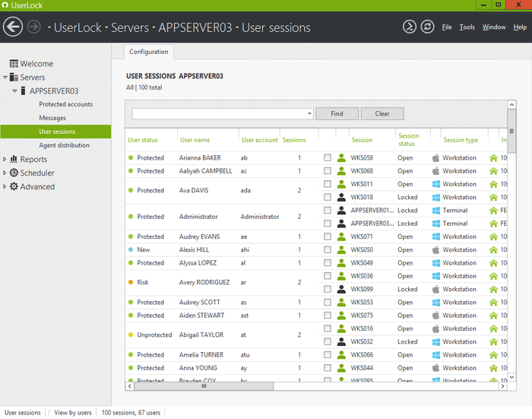
Task: Open the search filter dropdown arrow
Action: click(x=309, y=114)
